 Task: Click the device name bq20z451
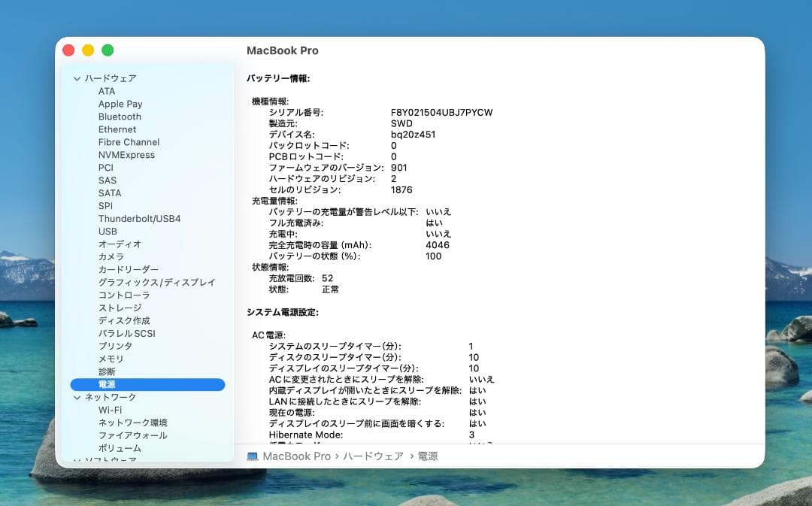pyautogui.click(x=413, y=135)
